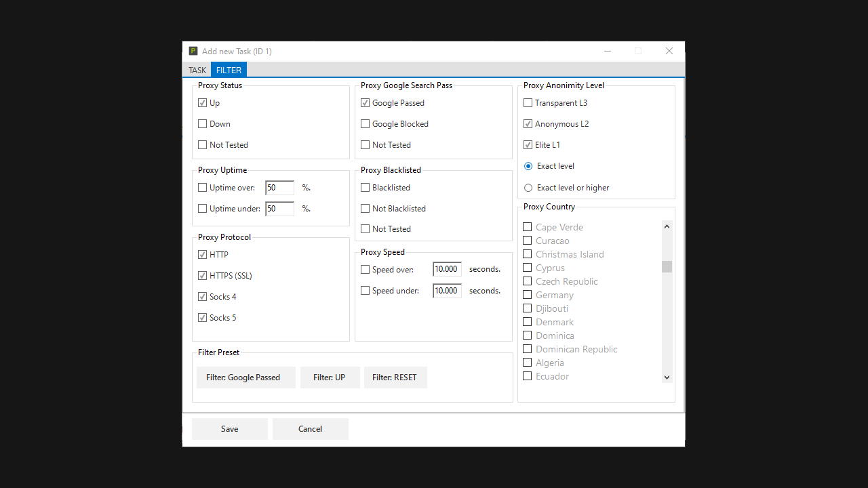Uncheck "Google Passed" in Proxy Google Search Pass
The height and width of the screenshot is (488, 868).
(x=365, y=102)
